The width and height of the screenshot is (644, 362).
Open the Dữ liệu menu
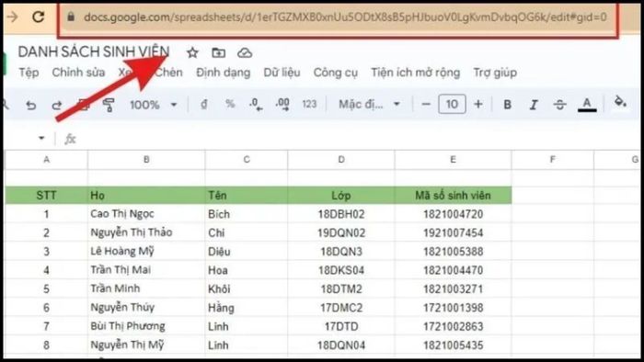click(282, 73)
